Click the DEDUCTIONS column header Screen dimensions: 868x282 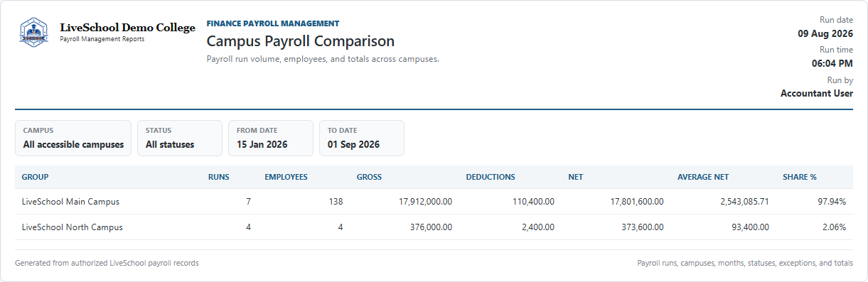point(491,177)
